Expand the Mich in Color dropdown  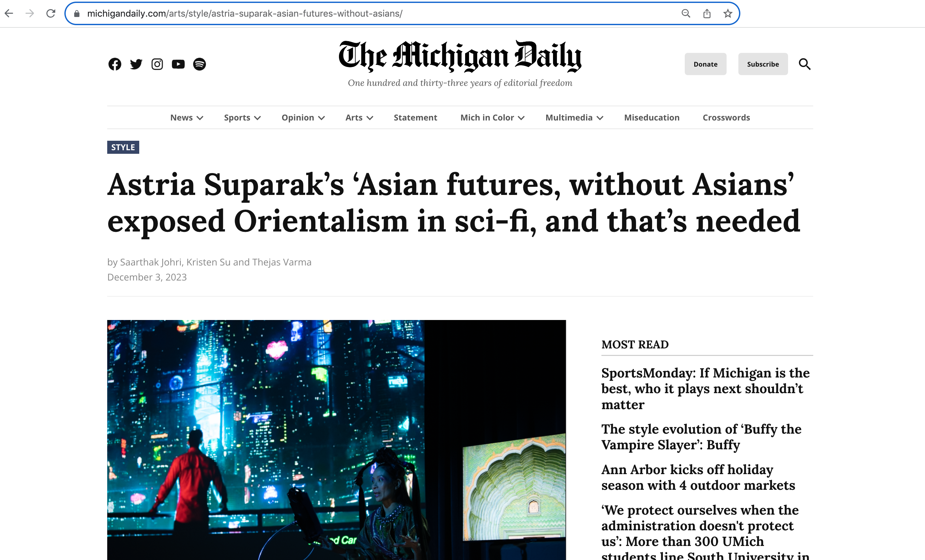pyautogui.click(x=492, y=118)
